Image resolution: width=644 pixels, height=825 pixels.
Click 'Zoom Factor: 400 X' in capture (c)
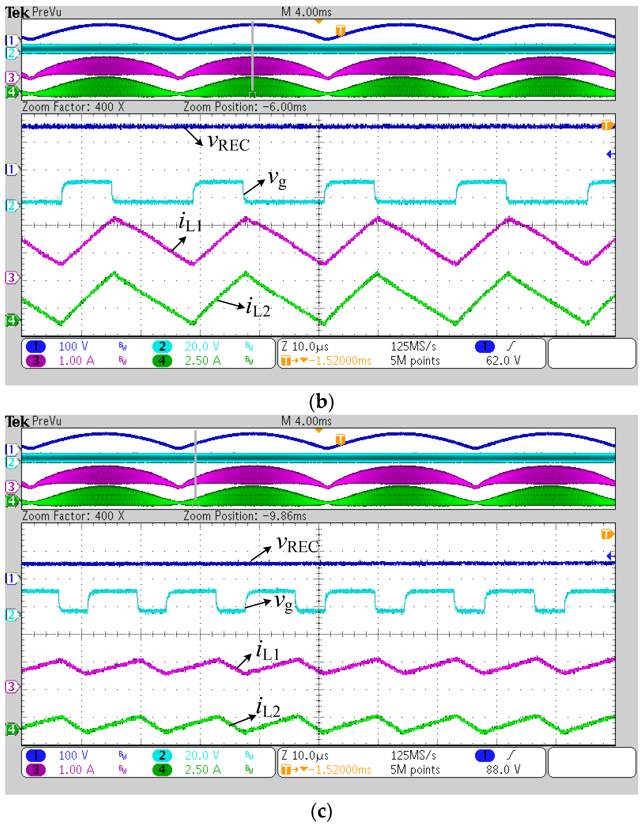[73, 516]
